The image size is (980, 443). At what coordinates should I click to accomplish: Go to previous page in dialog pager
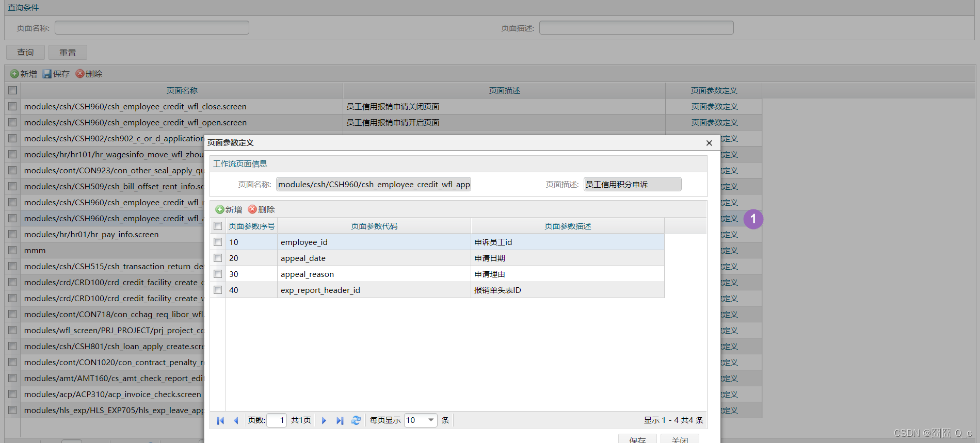(236, 420)
